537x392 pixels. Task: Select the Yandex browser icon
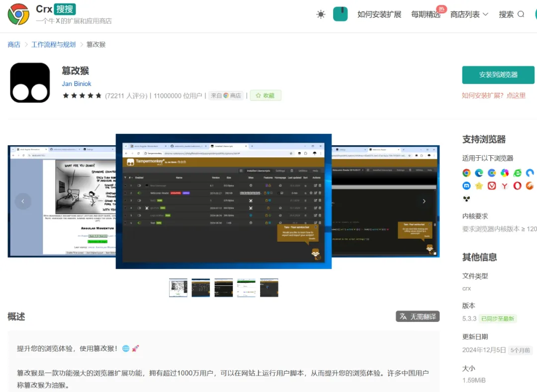click(x=504, y=186)
